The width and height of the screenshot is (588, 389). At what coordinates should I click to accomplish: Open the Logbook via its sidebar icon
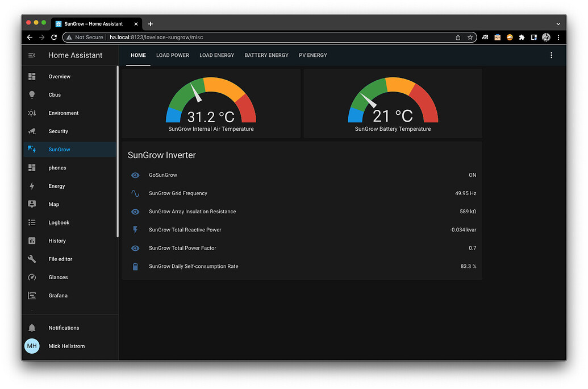coord(32,222)
